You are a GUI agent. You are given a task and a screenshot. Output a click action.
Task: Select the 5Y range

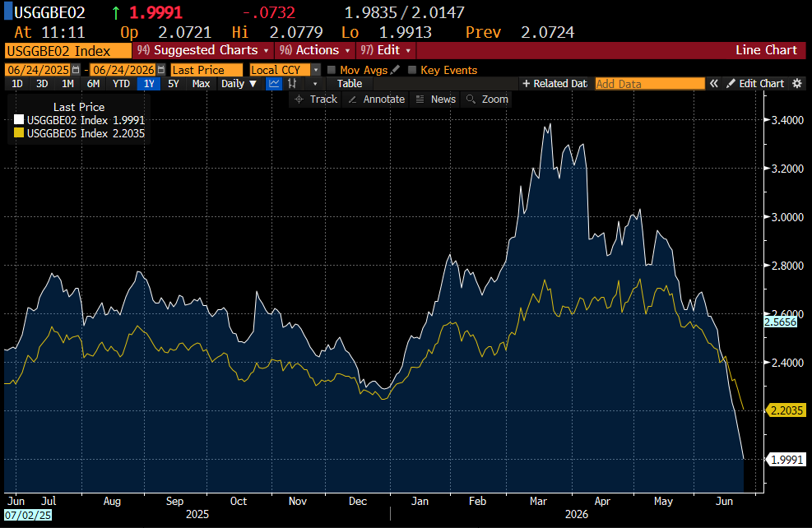(174, 83)
